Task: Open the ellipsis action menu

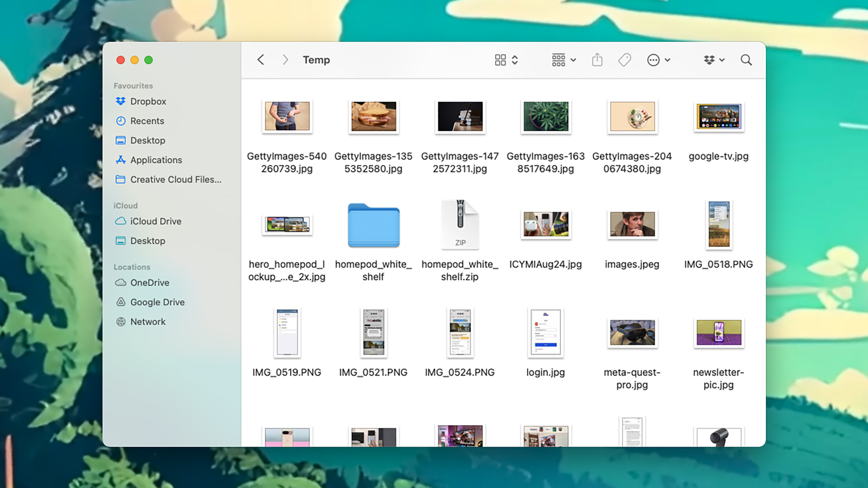Action: click(x=658, y=60)
